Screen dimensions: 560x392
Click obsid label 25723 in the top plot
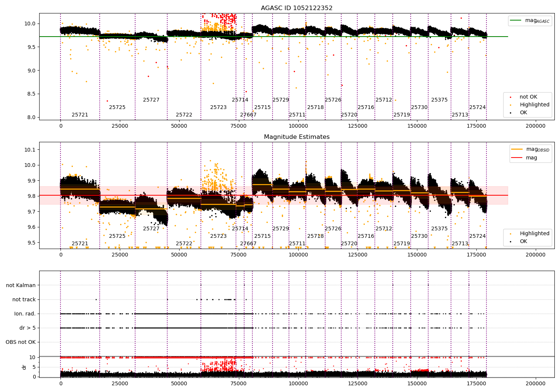[x=218, y=108]
